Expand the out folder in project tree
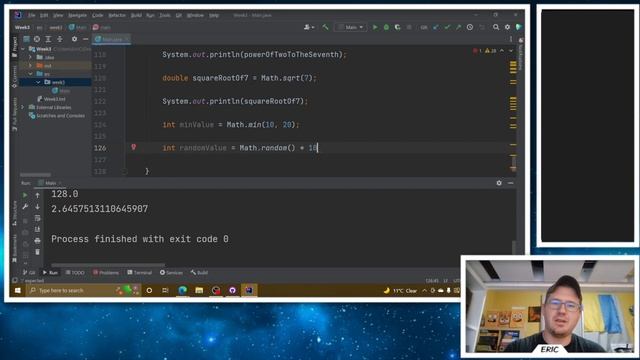Viewport: 640px width, 360px height. point(30,66)
